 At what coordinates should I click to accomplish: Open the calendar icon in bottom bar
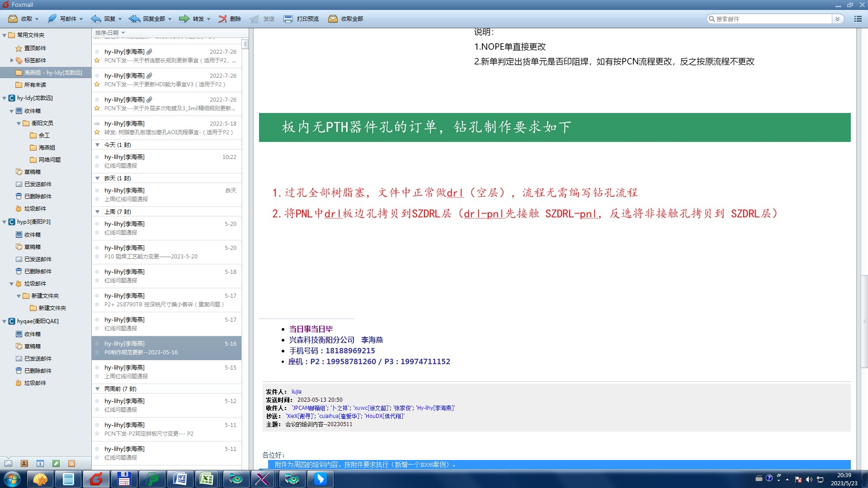coord(40,464)
